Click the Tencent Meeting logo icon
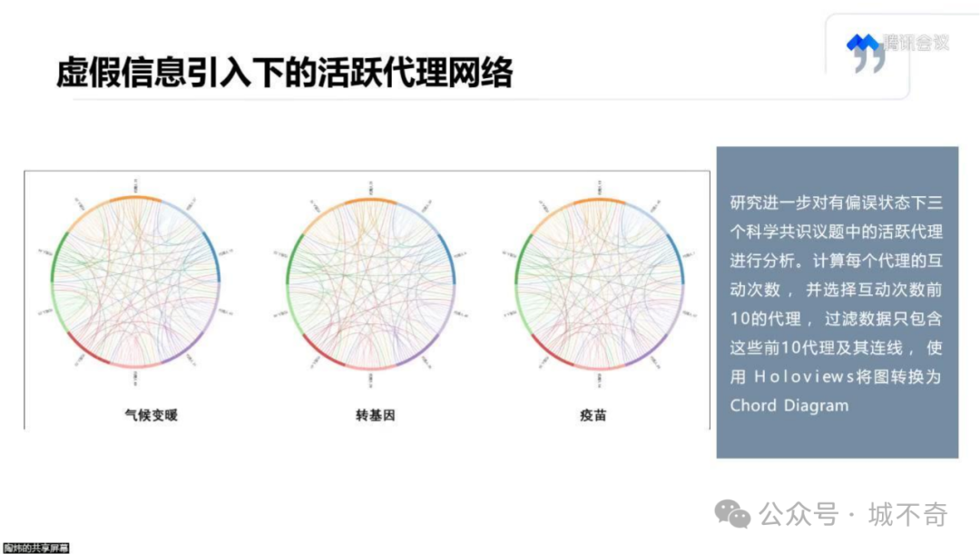980x554 pixels. tap(863, 43)
